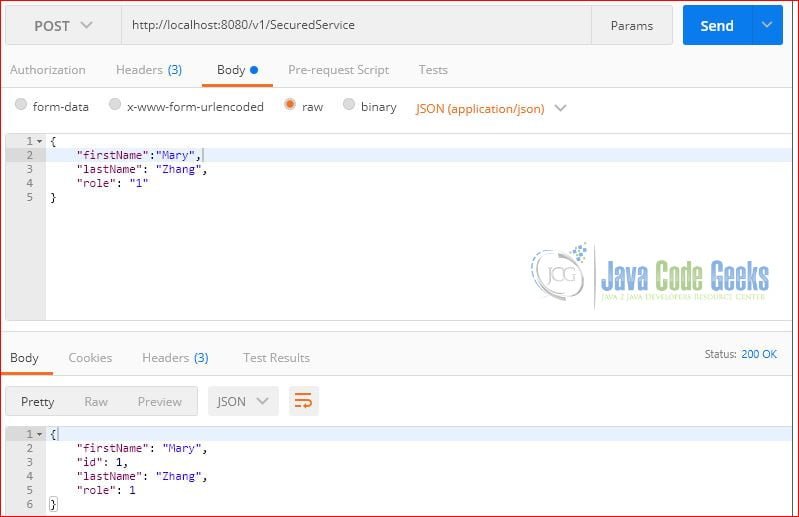Screen dimensions: 799x517
Task: Select the form-data radio button
Action: 21,104
